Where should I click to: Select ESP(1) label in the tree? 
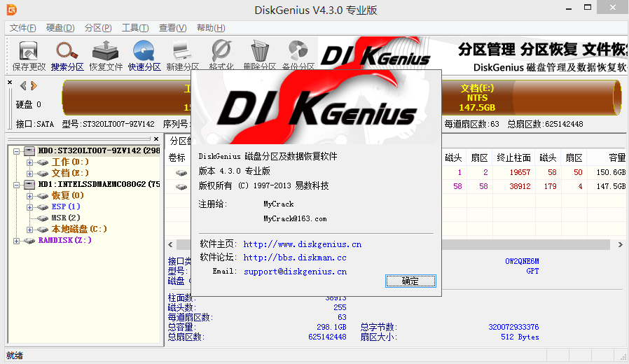[x=66, y=207]
